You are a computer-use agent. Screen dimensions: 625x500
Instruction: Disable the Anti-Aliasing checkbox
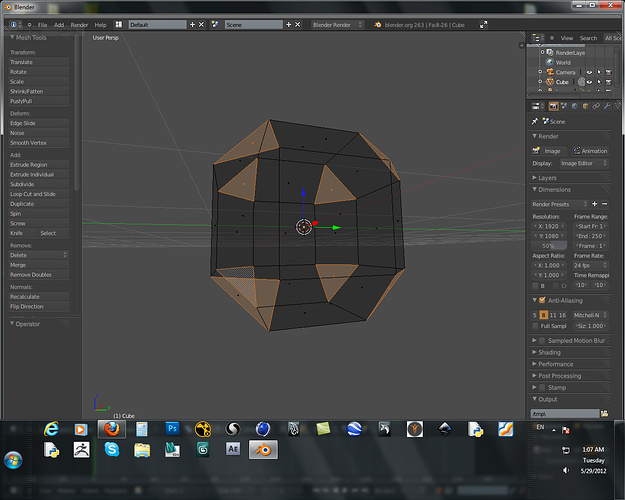click(542, 300)
